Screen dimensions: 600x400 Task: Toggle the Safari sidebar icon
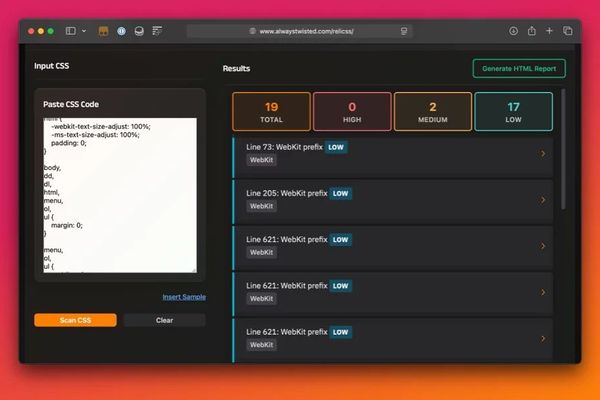pos(71,31)
